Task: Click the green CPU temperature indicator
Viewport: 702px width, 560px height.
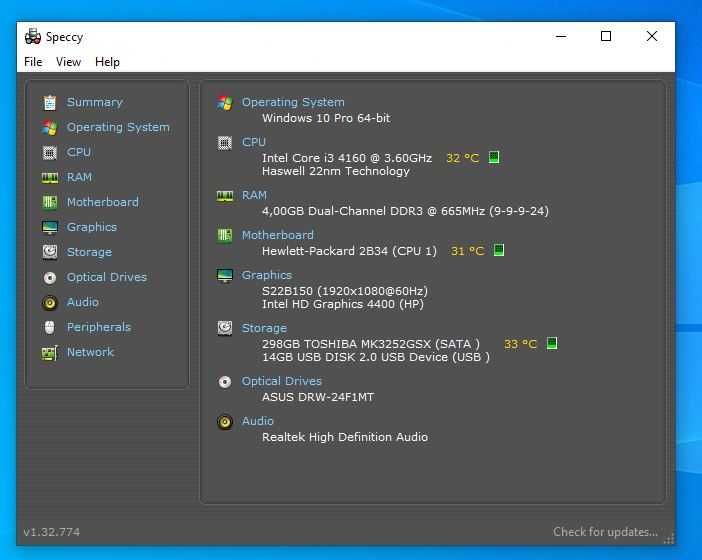Action: click(494, 158)
